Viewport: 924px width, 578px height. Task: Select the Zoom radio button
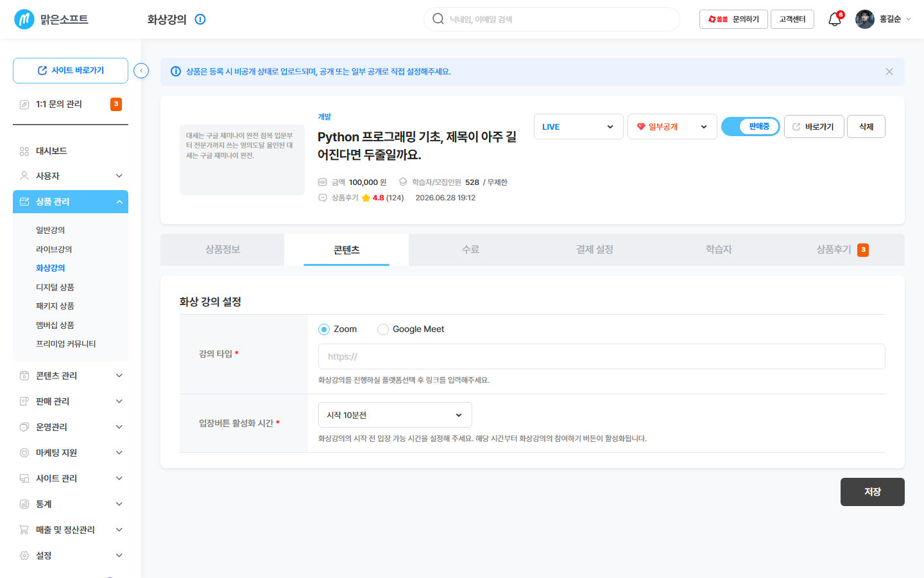pos(324,329)
